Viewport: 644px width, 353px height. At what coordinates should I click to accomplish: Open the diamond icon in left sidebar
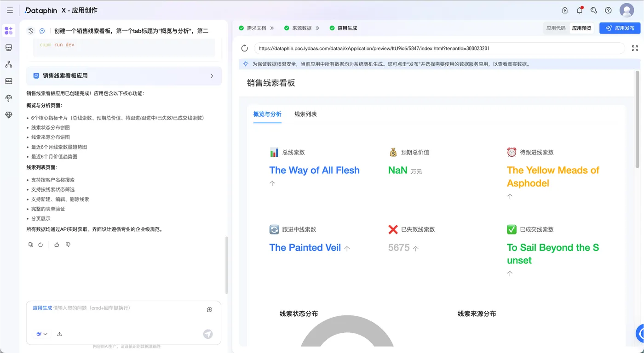[x=9, y=115]
